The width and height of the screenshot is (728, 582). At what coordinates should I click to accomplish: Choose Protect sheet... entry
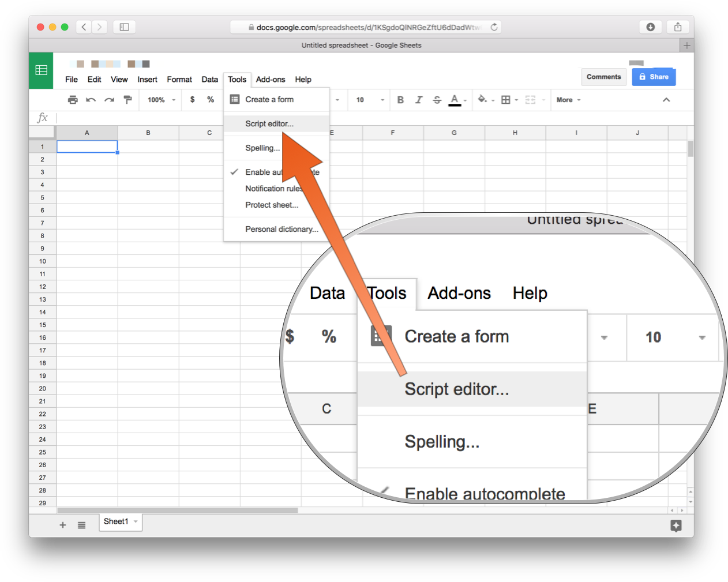coord(276,205)
